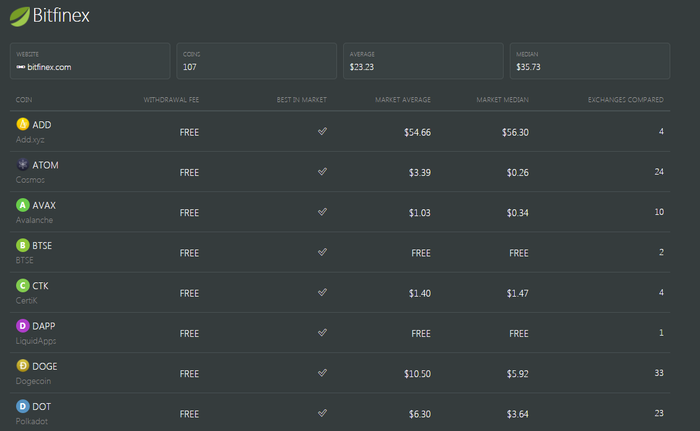Click the Coins count 107 card

(257, 61)
